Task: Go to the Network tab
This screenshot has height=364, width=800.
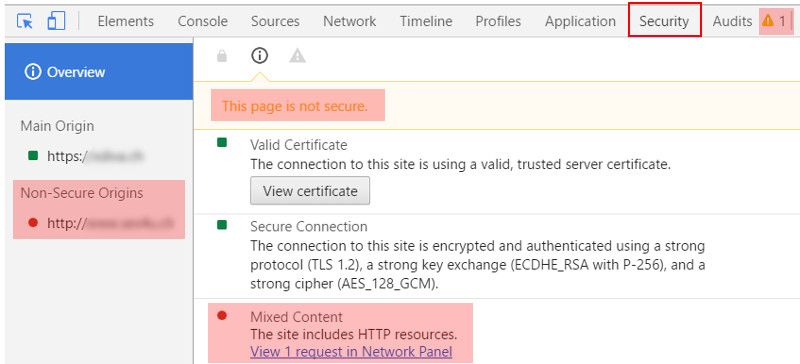Action: (x=349, y=21)
